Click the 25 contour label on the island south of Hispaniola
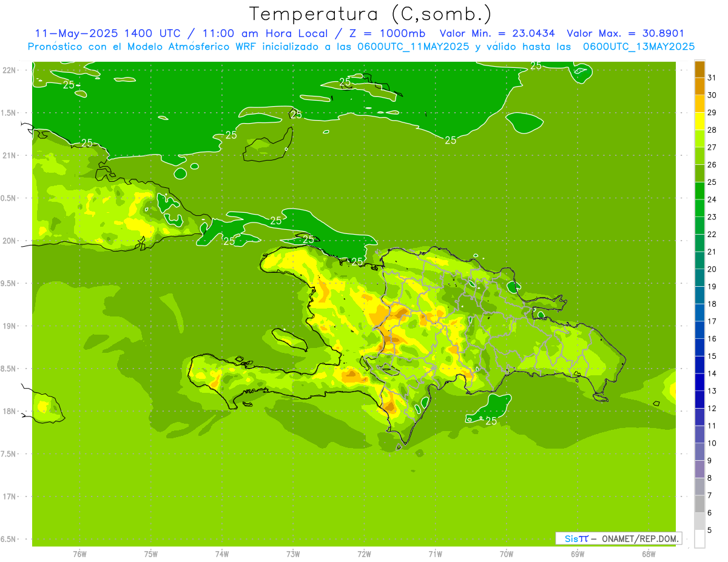728x562 pixels. (x=491, y=421)
